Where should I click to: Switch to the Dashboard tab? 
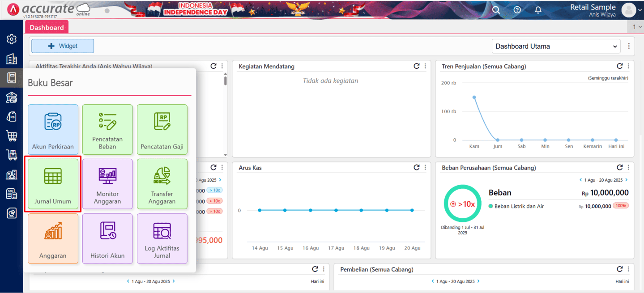[x=47, y=27]
